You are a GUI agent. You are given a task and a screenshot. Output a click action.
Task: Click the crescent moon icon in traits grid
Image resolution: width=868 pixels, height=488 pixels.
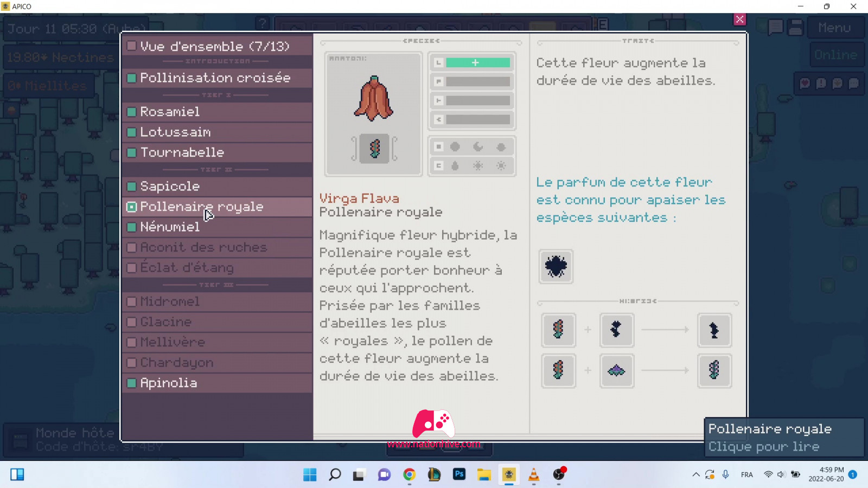point(478,147)
